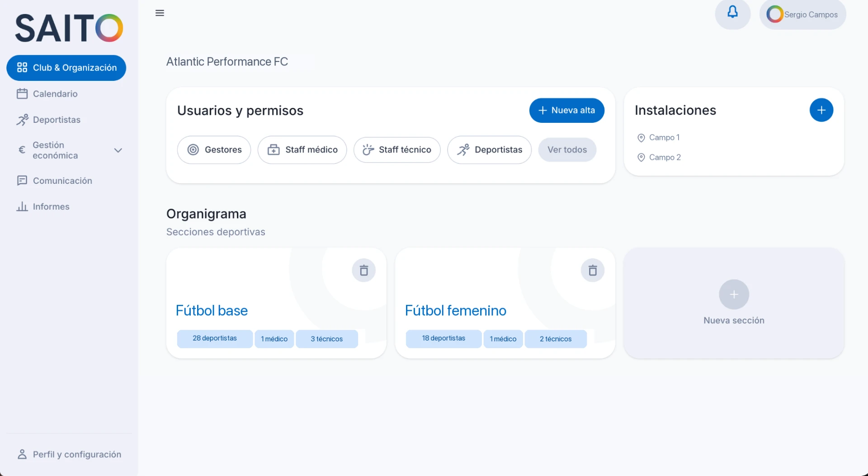Image resolution: width=868 pixels, height=476 pixels.
Task: Add a new installation with plus icon
Action: pyautogui.click(x=821, y=110)
